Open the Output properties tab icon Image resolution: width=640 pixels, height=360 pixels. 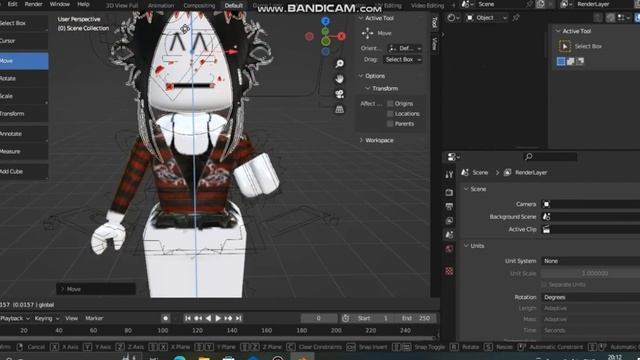tap(449, 207)
